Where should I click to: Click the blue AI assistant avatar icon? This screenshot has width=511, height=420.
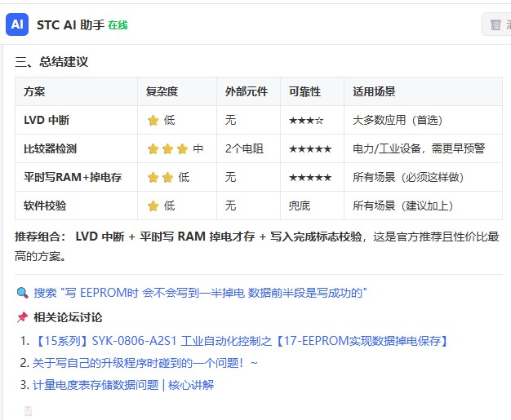tap(17, 24)
